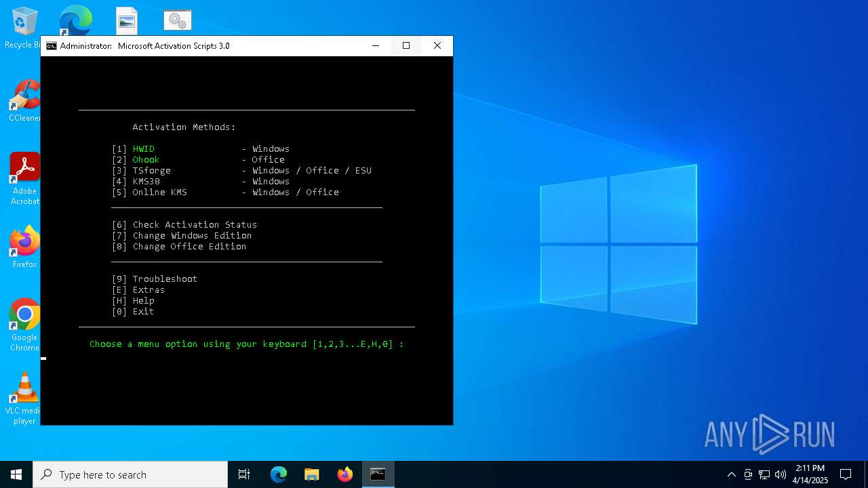Close the Microsoft Activation Scripts window

pyautogui.click(x=437, y=46)
